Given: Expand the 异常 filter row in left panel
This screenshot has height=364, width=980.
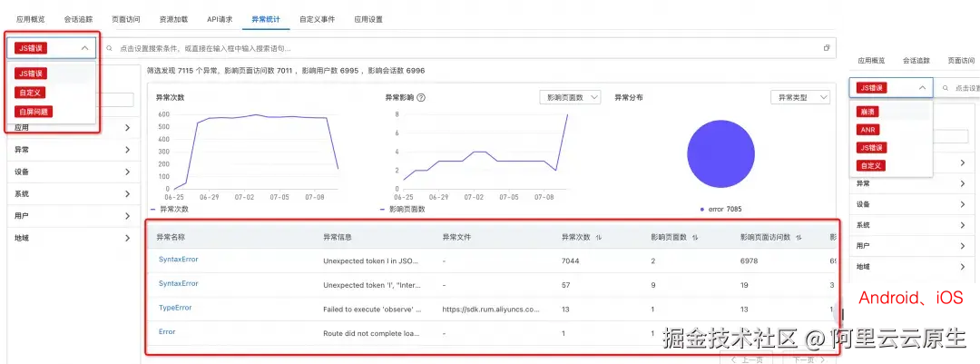Looking at the screenshot, I should coord(73,150).
